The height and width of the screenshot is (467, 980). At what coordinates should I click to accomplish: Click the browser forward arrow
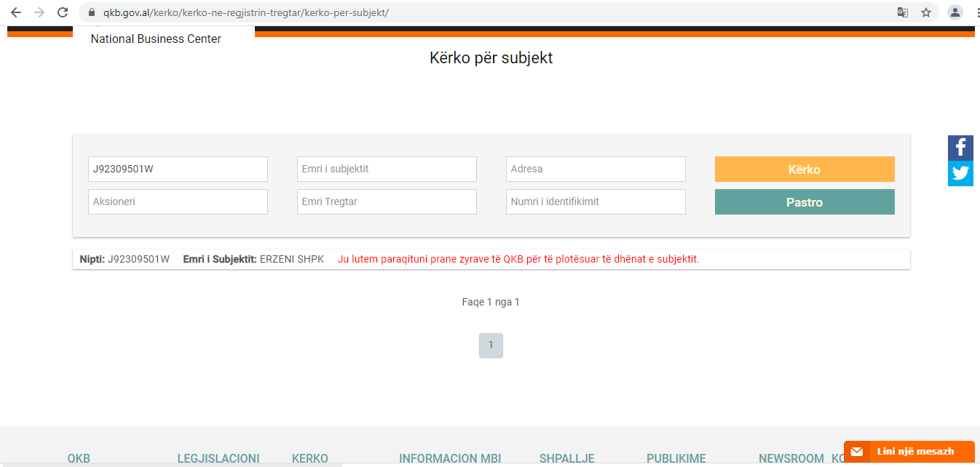point(39,12)
